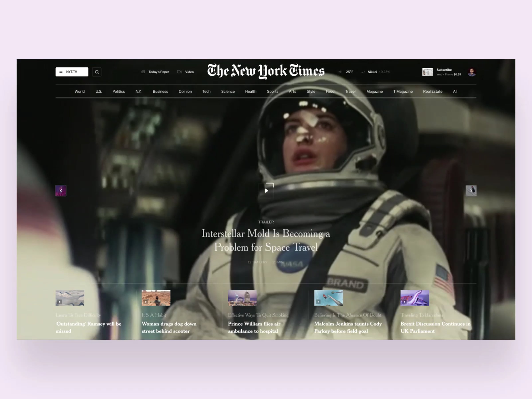
Task: Select the N.Y. section
Action: click(138, 91)
